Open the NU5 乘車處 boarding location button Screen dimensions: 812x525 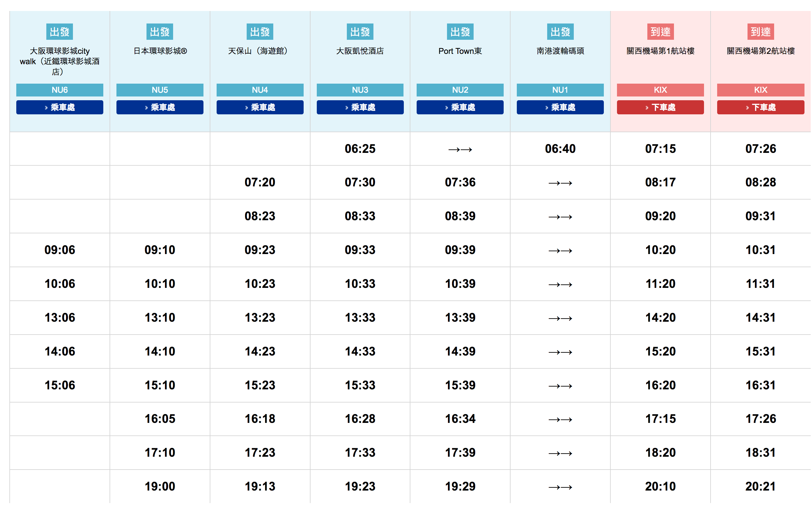(160, 107)
